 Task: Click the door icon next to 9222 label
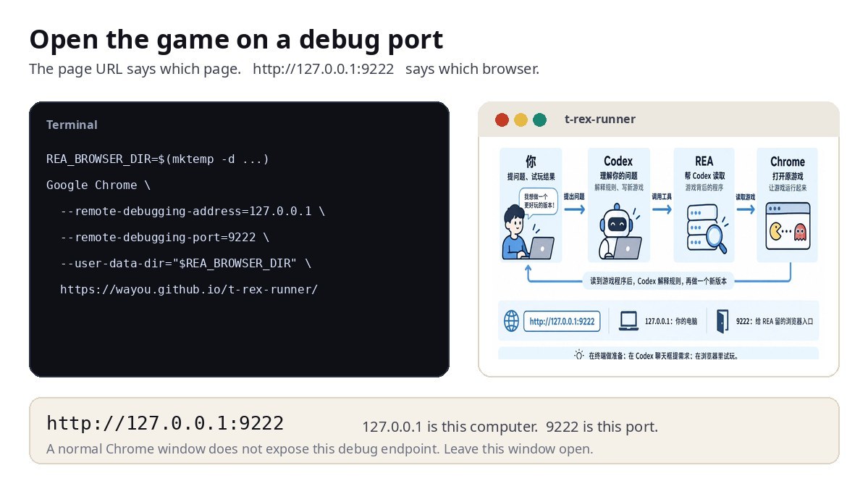click(x=722, y=321)
